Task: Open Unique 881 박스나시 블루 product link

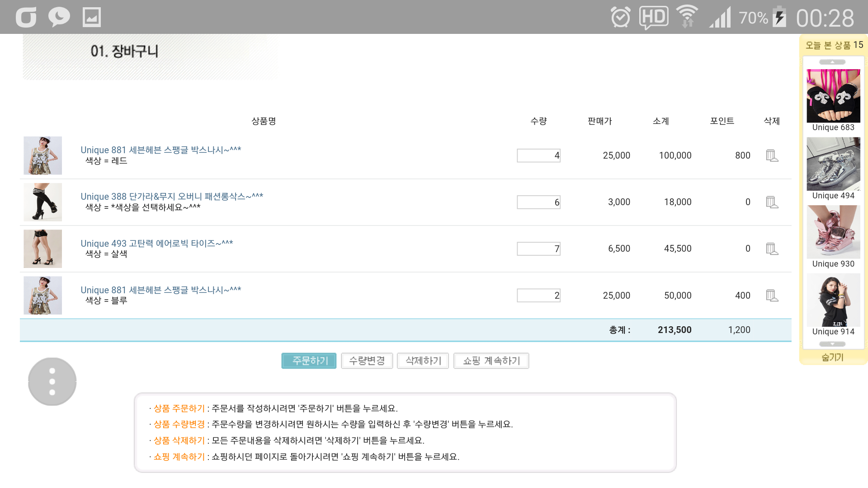Action: coord(161,290)
